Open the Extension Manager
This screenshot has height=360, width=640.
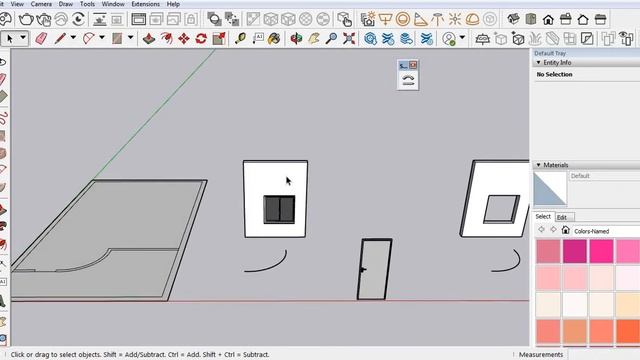tap(426, 39)
